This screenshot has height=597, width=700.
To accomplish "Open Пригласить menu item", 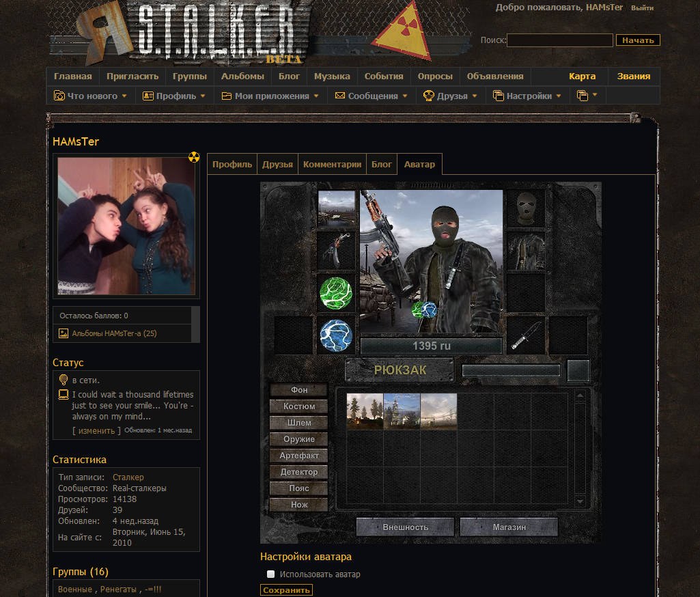I will [x=132, y=76].
